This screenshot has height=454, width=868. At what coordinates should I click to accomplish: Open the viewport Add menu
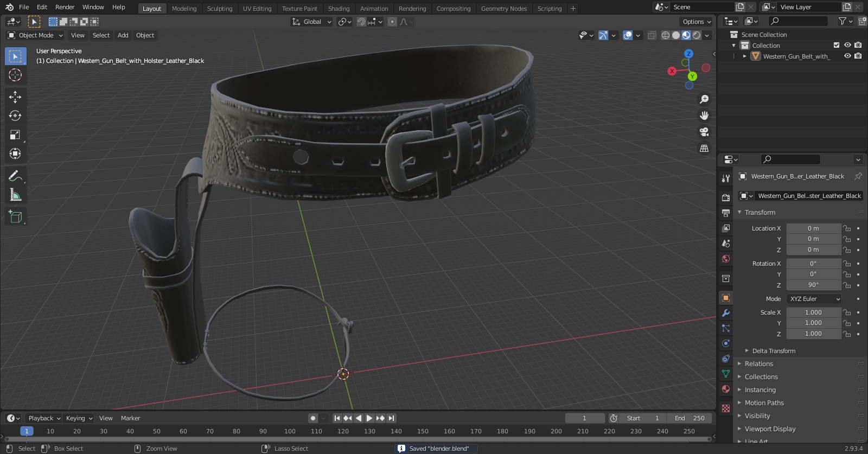[x=123, y=35]
